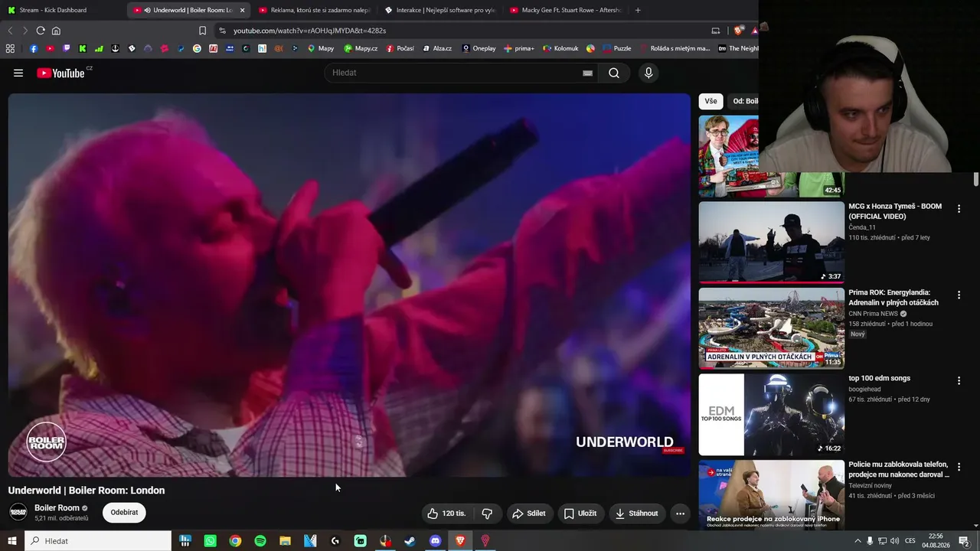Open the prima+ bookmark
This screenshot has width=980, height=551.
click(x=519, y=48)
